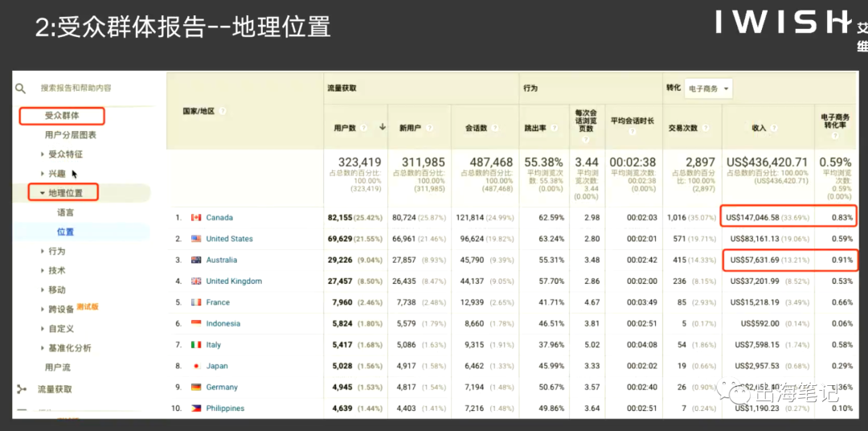Click the help icon beside 用户数

pyautogui.click(x=364, y=128)
